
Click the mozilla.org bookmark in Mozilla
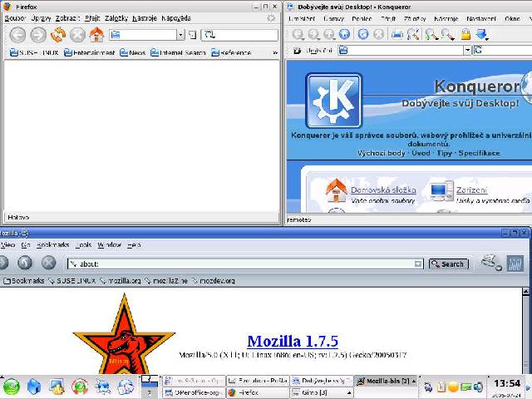point(121,281)
